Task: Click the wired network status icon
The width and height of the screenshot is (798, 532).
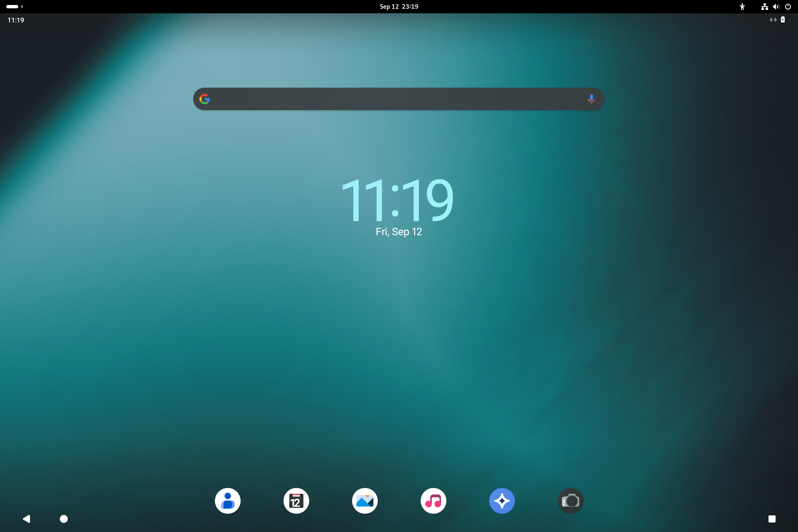Action: point(764,7)
